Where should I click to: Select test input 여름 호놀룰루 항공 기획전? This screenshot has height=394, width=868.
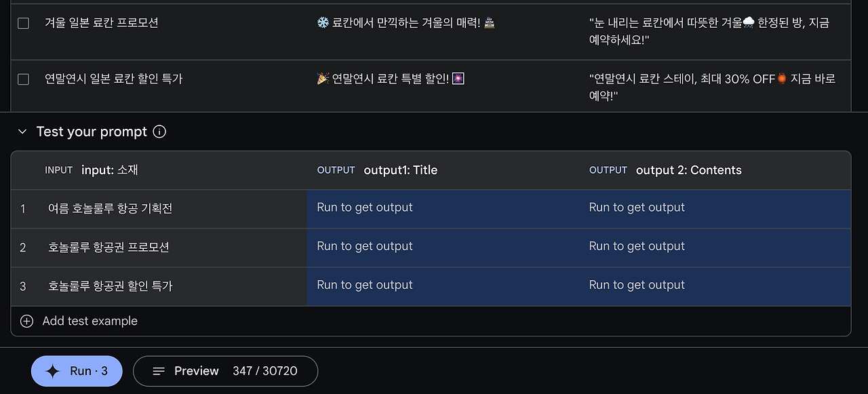click(110, 209)
